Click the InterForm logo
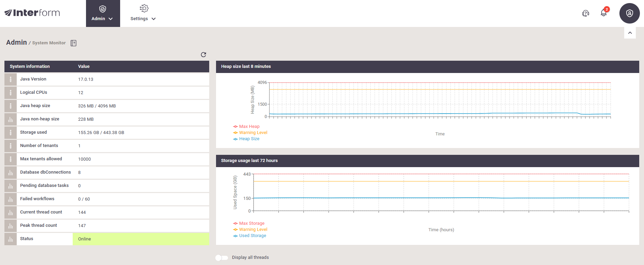This screenshot has width=644, height=265. click(32, 13)
